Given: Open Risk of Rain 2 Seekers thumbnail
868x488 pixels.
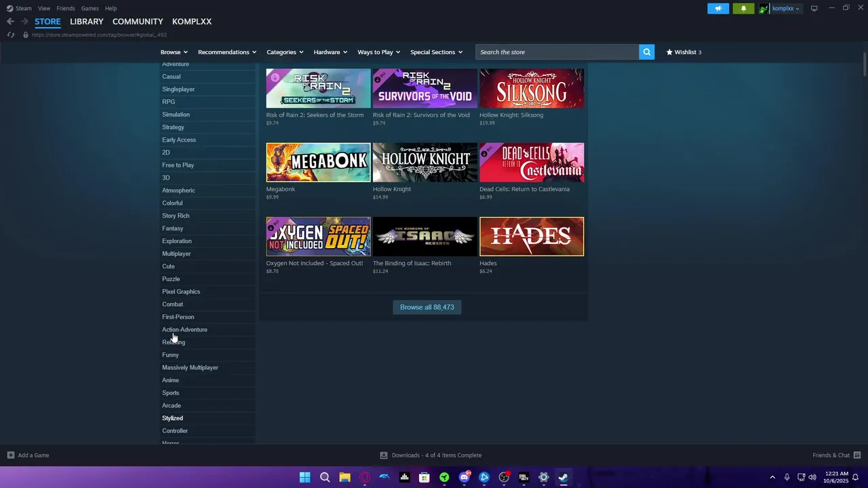Looking at the screenshot, I should 318,88.
